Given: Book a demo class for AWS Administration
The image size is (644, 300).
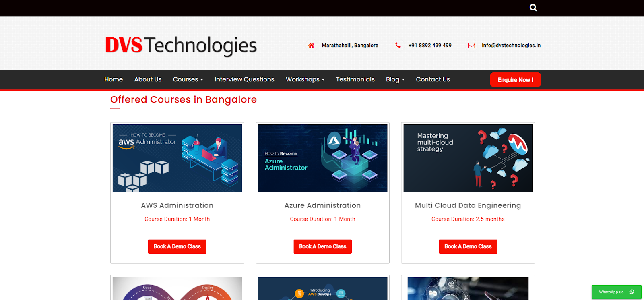Looking at the screenshot, I should [x=177, y=246].
